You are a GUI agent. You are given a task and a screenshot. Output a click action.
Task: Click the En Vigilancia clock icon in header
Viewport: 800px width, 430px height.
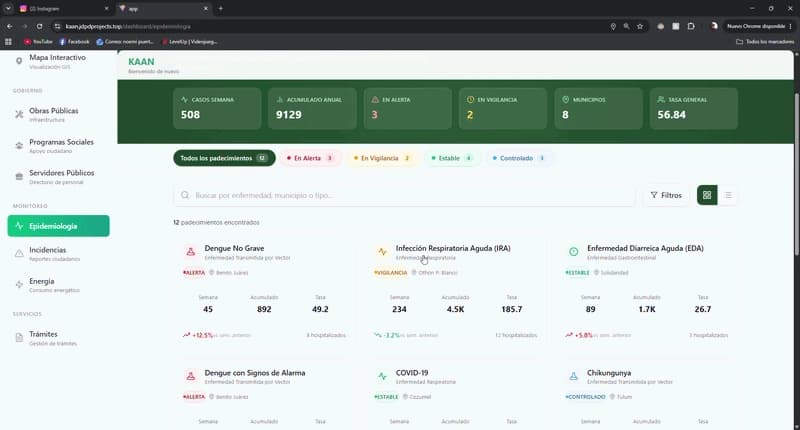pyautogui.click(x=470, y=99)
